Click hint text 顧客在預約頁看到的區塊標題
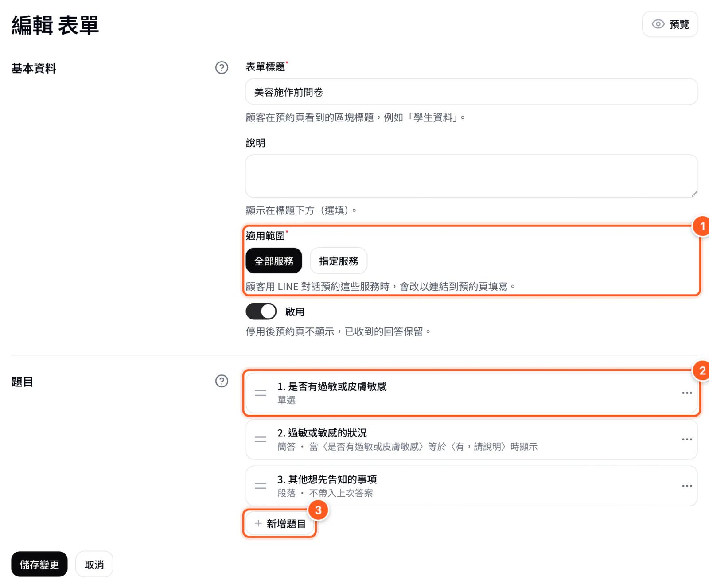 coord(310,117)
